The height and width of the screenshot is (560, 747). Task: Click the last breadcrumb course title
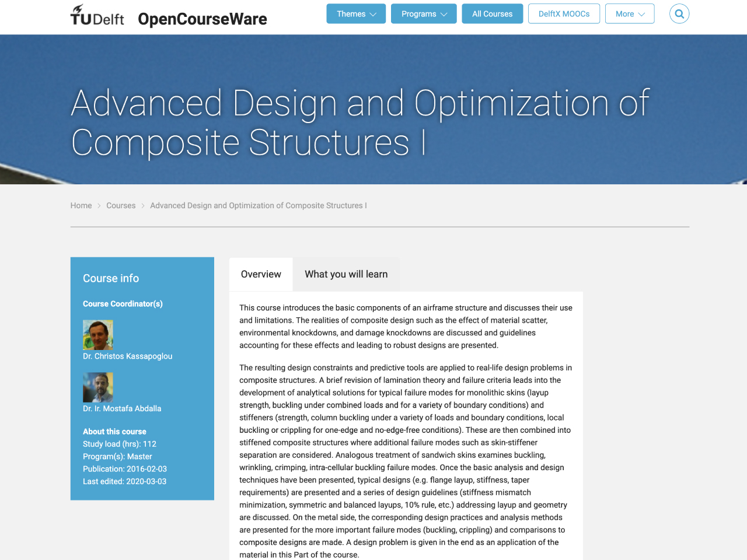[259, 205]
